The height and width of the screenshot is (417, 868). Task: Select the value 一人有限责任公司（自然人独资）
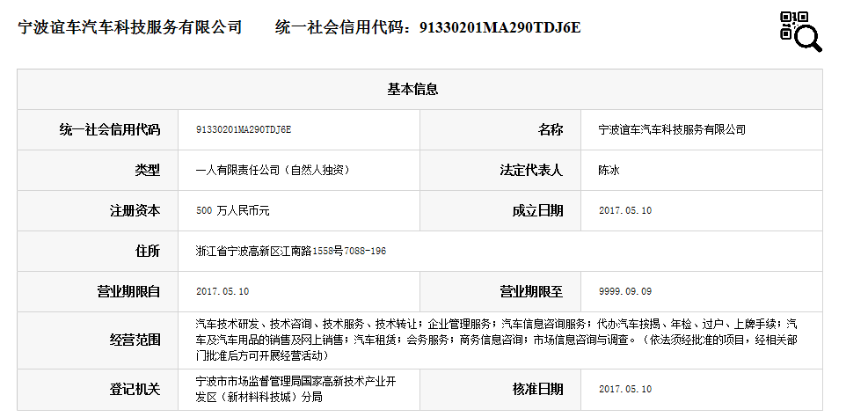(273, 170)
